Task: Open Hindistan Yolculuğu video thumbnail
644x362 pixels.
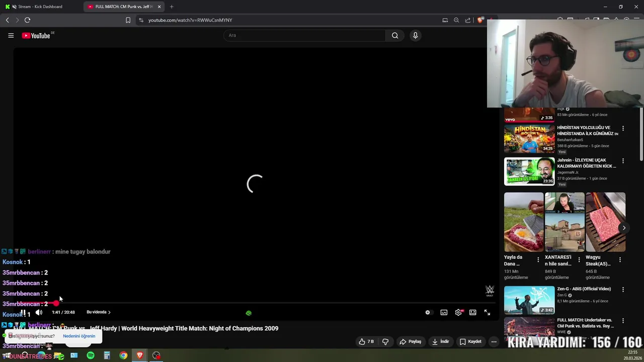Action: 529,139
